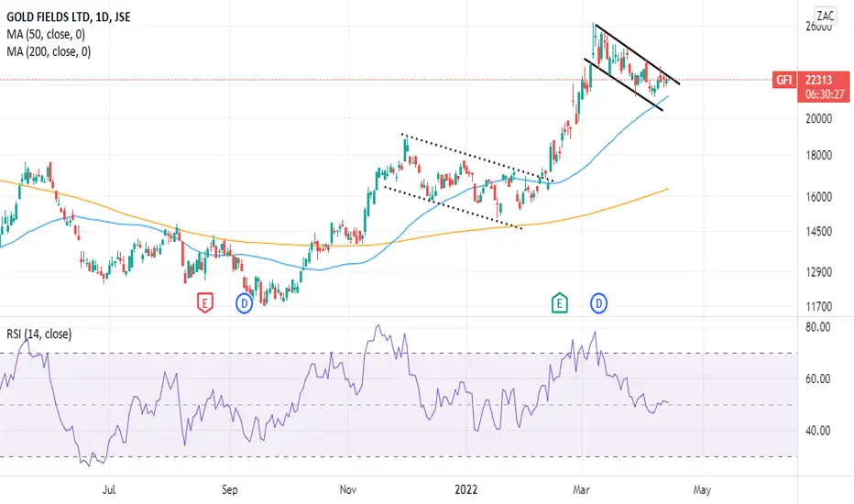Select the GOLD FIELDS LTD symbol title
Screen dimensions: 854x504
point(68,16)
